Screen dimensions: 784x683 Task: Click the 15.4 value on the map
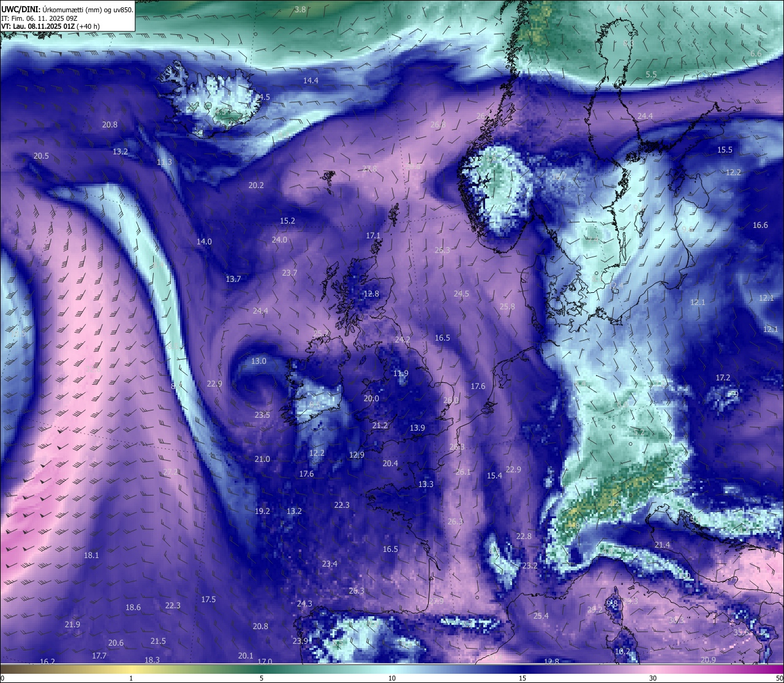pyautogui.click(x=494, y=476)
